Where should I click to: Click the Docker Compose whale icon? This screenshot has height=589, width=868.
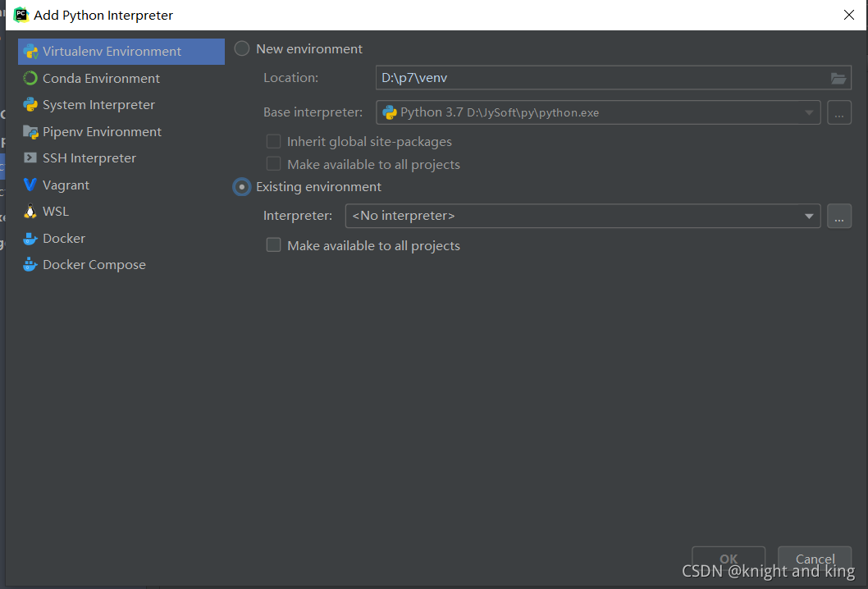coord(30,265)
